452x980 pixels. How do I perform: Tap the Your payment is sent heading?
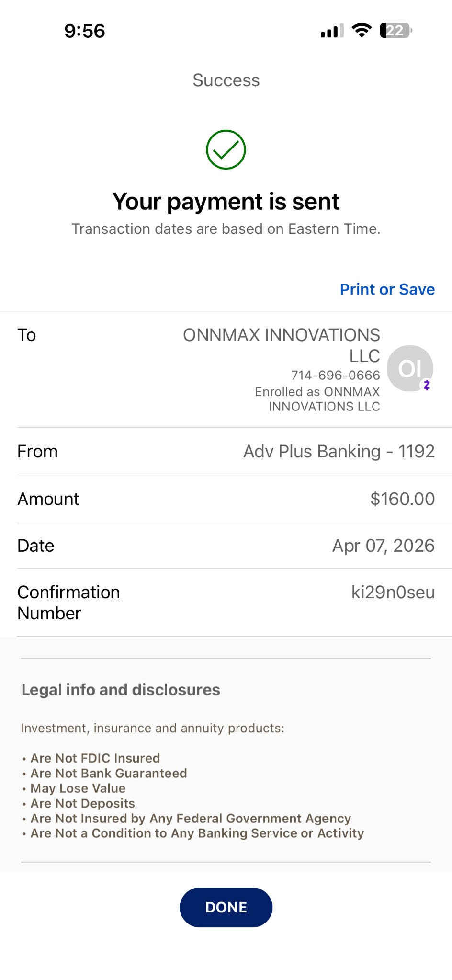click(226, 201)
